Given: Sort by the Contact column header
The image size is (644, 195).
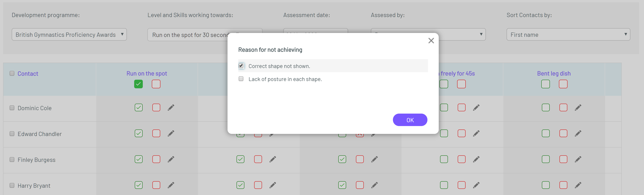Looking at the screenshot, I should click(28, 74).
